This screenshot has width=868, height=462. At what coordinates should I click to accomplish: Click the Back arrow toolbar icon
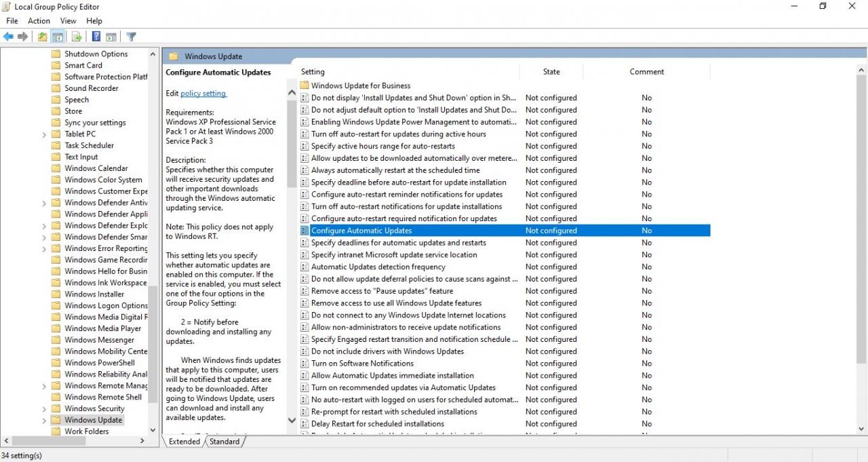(8, 37)
